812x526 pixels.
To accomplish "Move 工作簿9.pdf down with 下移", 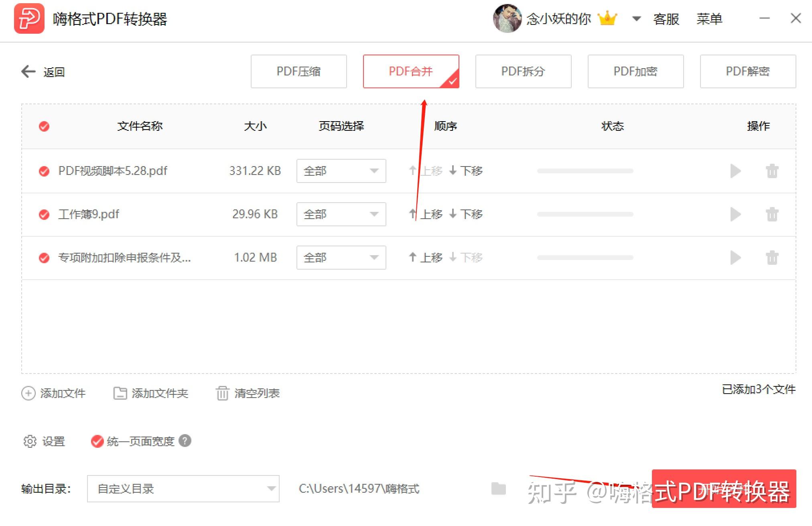I will point(466,214).
